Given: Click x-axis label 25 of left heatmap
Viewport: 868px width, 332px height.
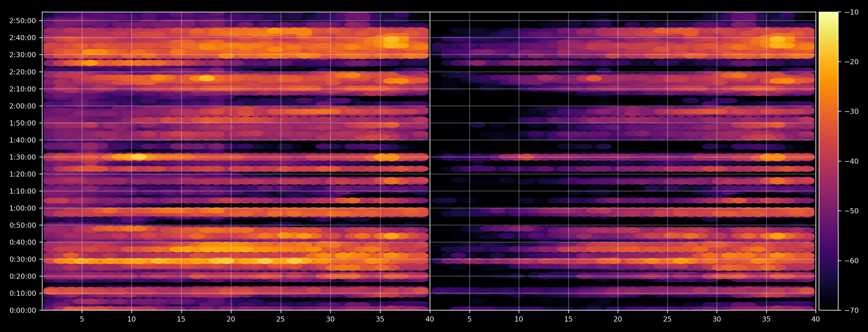Looking at the screenshot, I should 281,319.
